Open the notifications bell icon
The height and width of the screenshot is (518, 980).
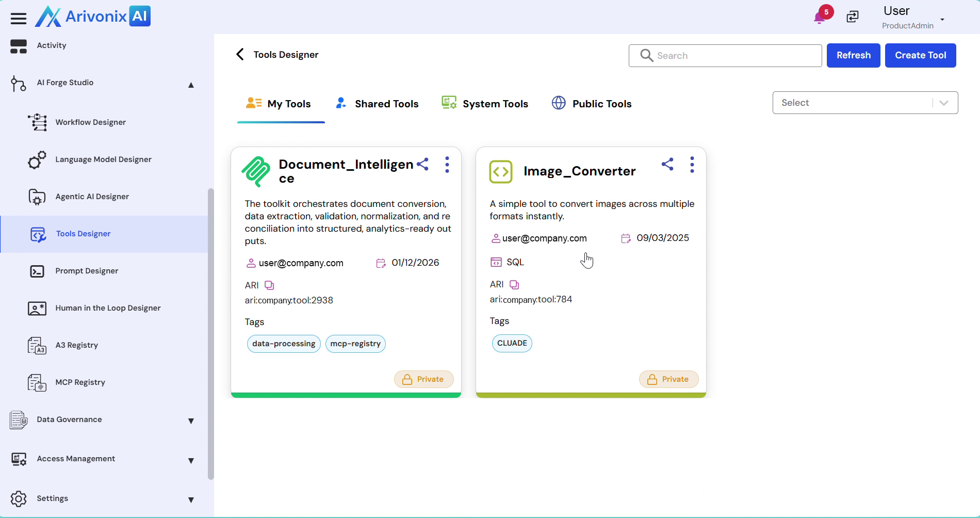pyautogui.click(x=819, y=18)
